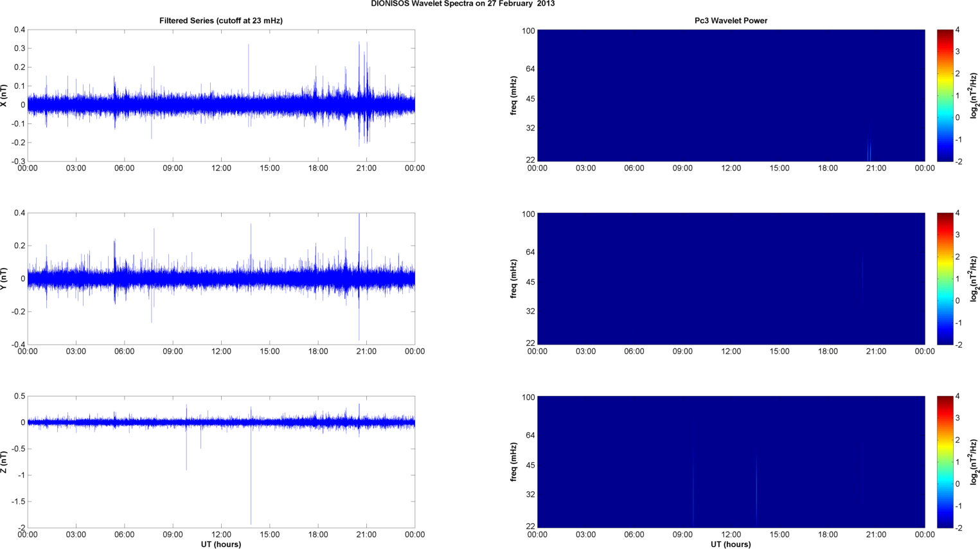Click the -0.3 tick on the X (nT) axis
980x549 pixels.
pyautogui.click(x=19, y=161)
